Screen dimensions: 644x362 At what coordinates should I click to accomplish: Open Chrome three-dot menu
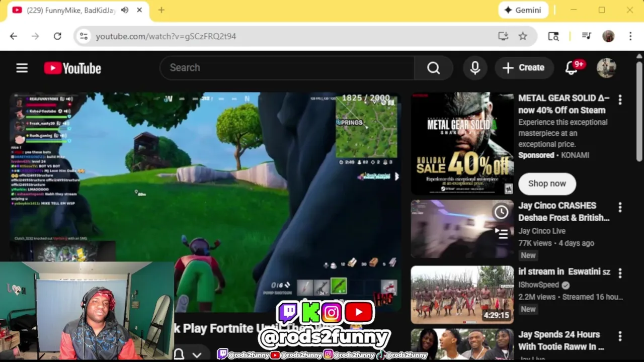(x=630, y=36)
